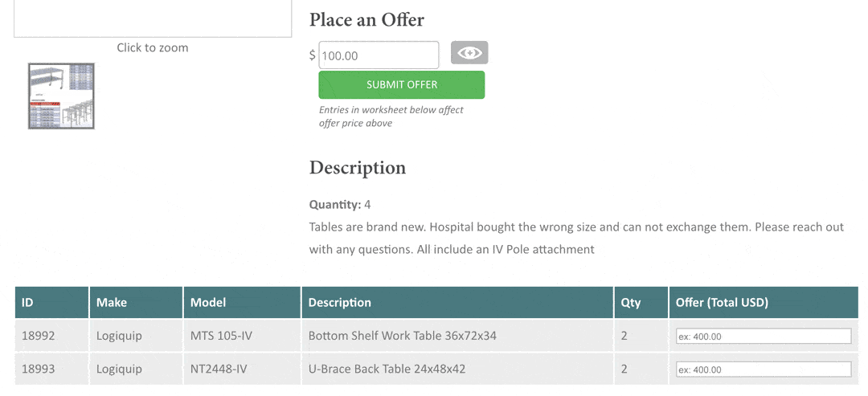868x396 pixels.
Task: Click the Model column header
Action: click(x=208, y=303)
